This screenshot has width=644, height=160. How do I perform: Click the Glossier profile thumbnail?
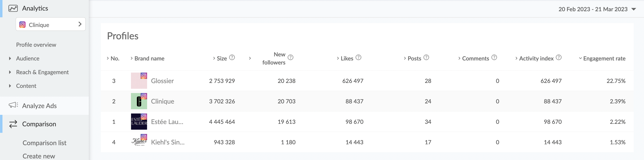[x=139, y=81]
